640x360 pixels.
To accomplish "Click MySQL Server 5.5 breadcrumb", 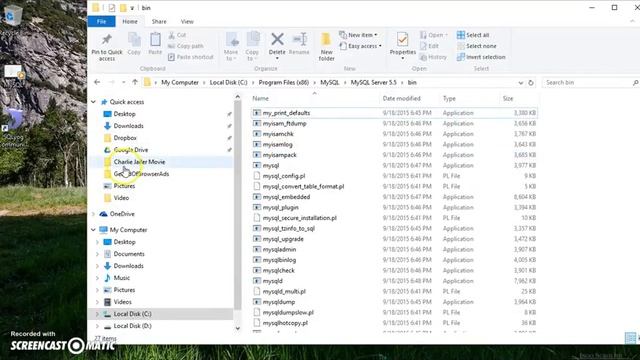I will click(x=373, y=82).
